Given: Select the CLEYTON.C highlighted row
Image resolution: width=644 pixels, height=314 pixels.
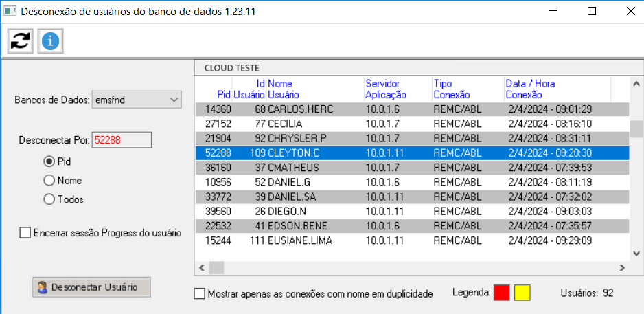Looking at the screenshot, I should click(412, 153).
